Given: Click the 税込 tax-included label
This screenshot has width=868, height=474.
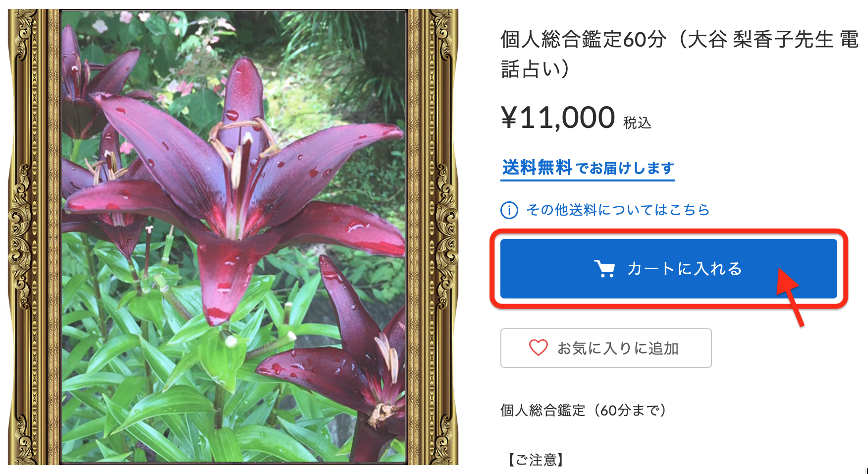Looking at the screenshot, I should (637, 122).
